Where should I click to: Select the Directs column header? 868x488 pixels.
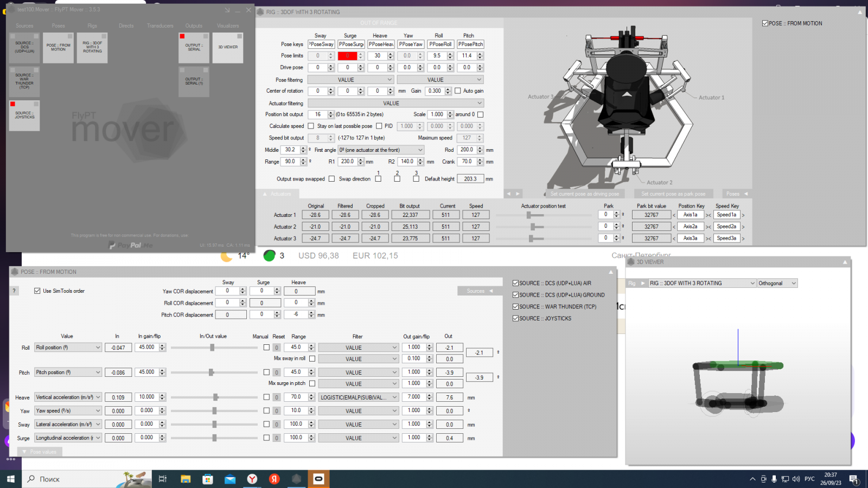tap(126, 25)
